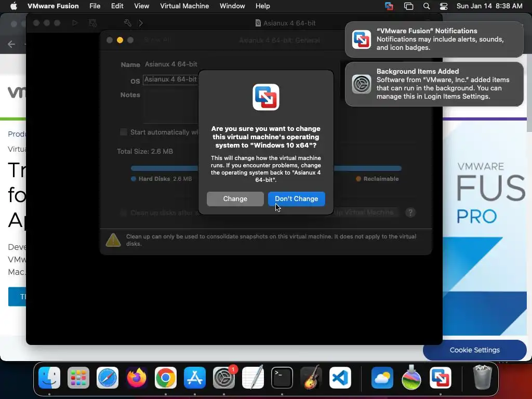Open Control Center in menu bar

444,6
